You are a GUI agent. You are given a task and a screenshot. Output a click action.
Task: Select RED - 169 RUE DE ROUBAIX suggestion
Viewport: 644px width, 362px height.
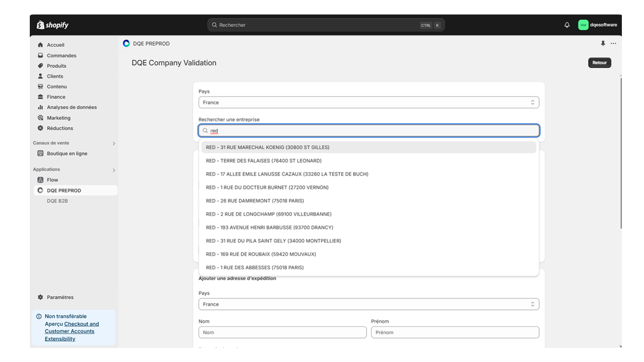pyautogui.click(x=369, y=254)
